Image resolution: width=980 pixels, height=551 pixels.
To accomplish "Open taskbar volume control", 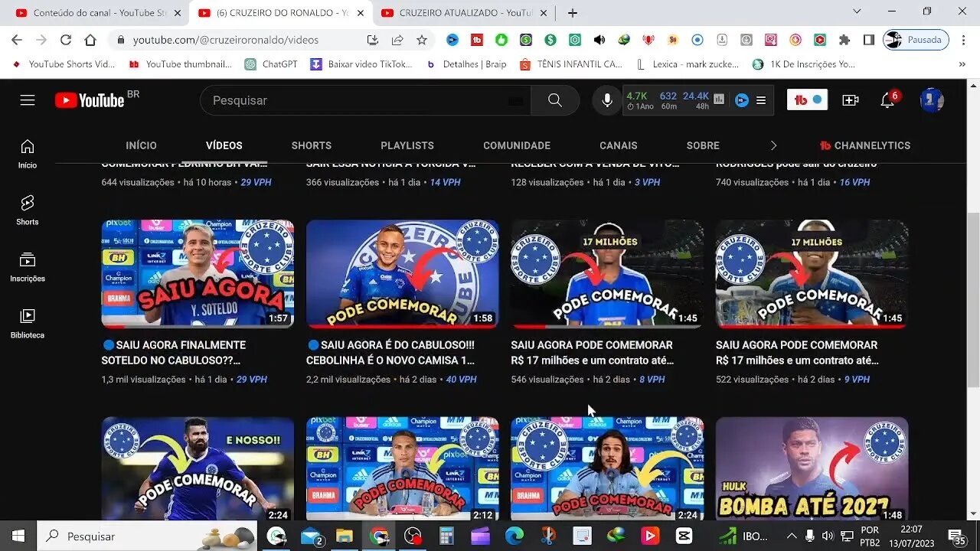I will pos(828,536).
